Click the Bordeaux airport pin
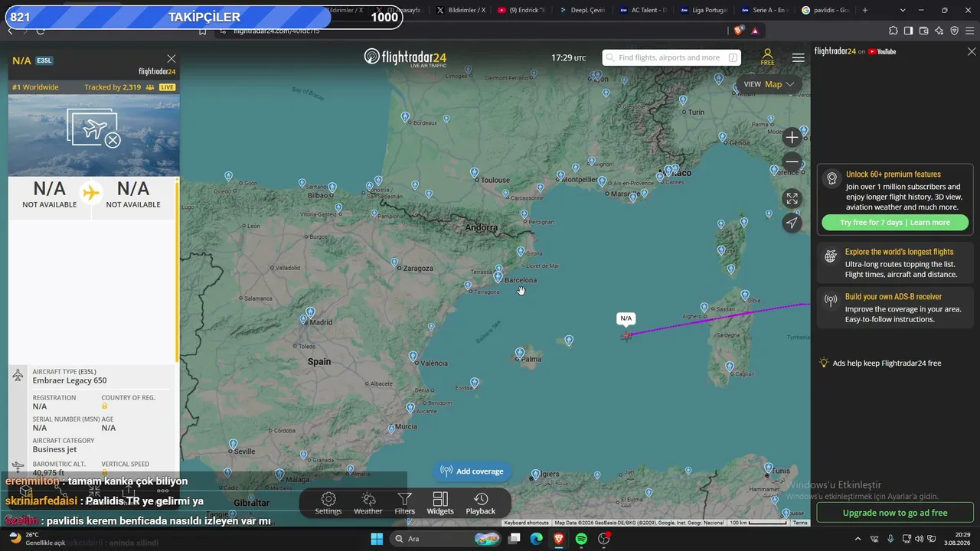The width and height of the screenshot is (980, 551). coord(405,117)
